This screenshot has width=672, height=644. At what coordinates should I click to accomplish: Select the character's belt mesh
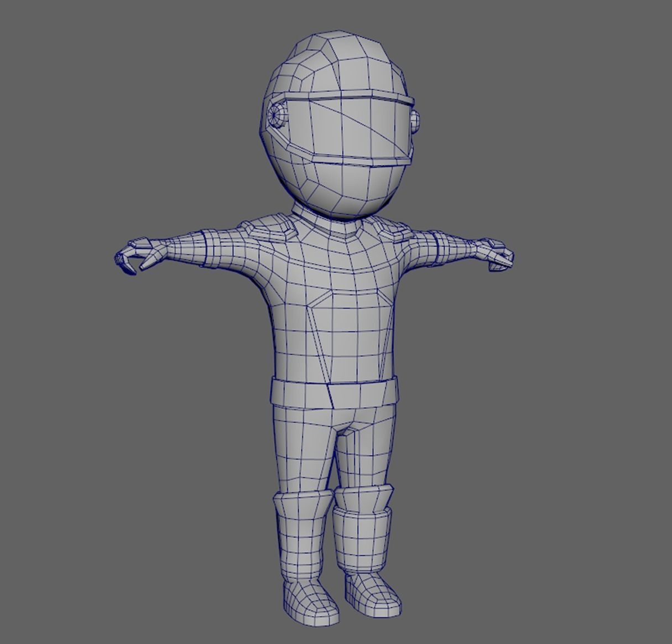click(334, 392)
